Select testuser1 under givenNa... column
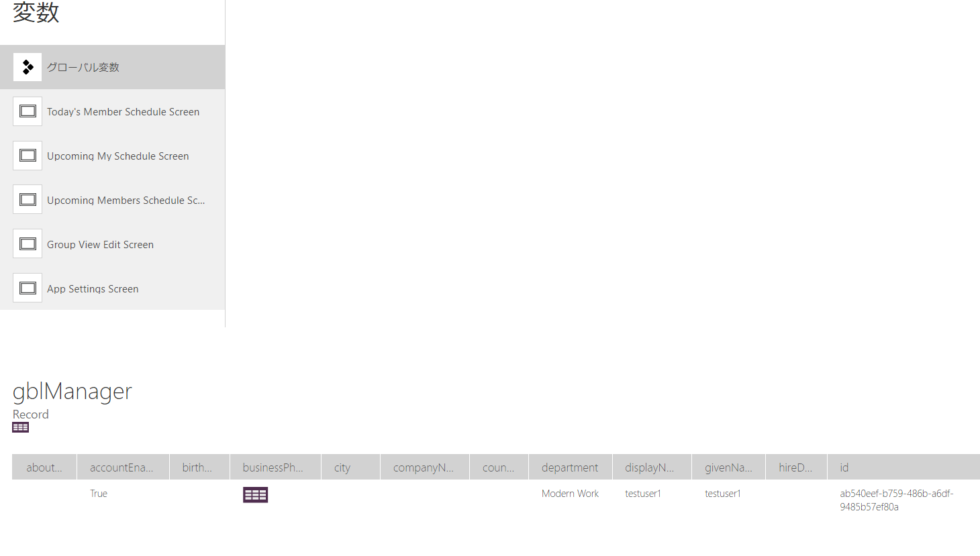980x556 pixels. pos(723,494)
